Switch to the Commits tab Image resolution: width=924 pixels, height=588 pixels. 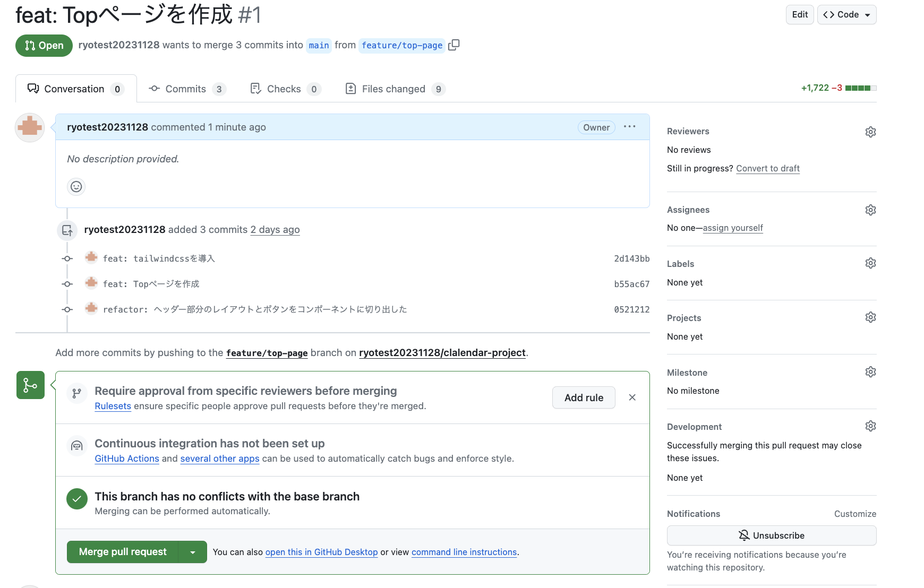pyautogui.click(x=186, y=89)
